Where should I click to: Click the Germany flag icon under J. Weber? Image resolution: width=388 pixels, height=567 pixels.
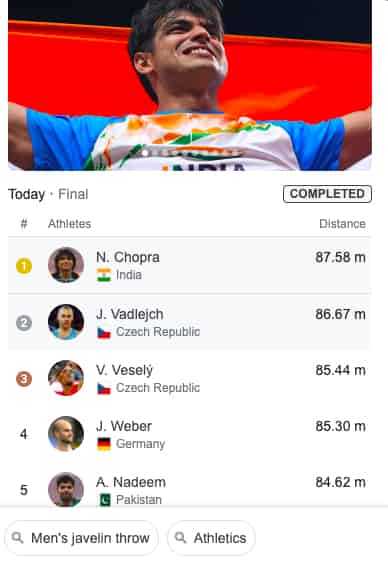pos(104,444)
